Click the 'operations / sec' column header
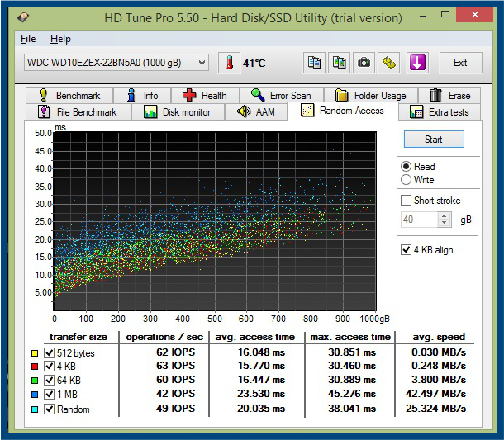The height and width of the screenshot is (440, 504). [x=164, y=337]
